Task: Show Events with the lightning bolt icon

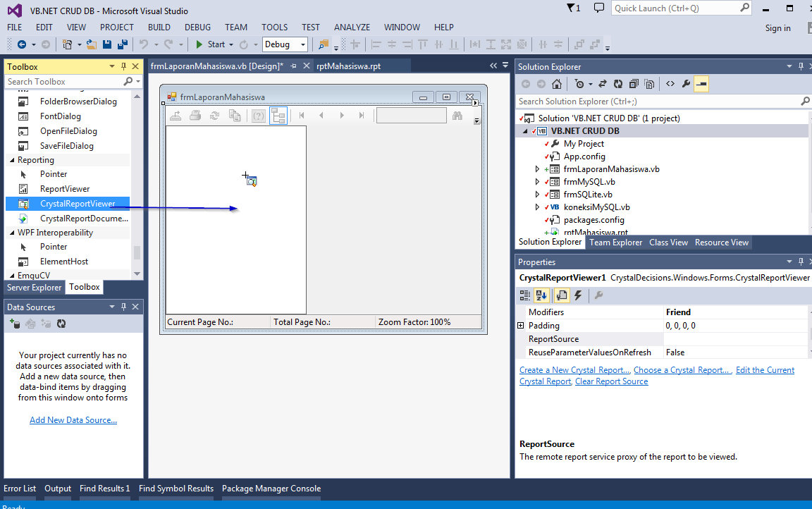Action: [579, 295]
